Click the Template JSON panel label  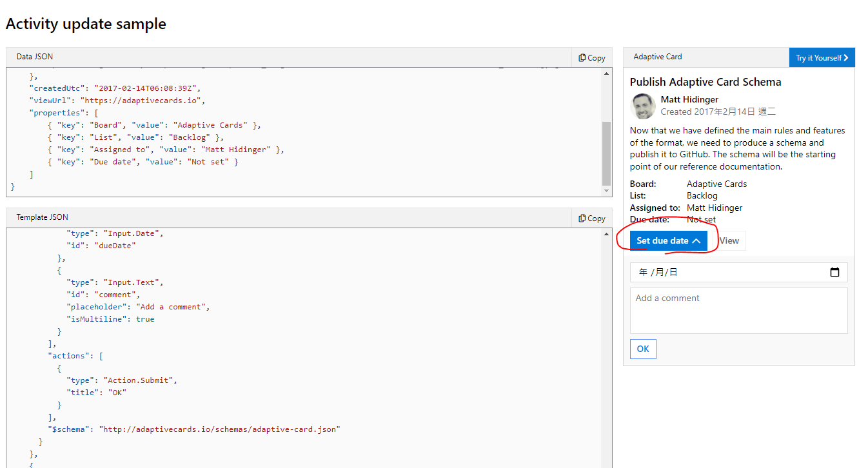[43, 218]
